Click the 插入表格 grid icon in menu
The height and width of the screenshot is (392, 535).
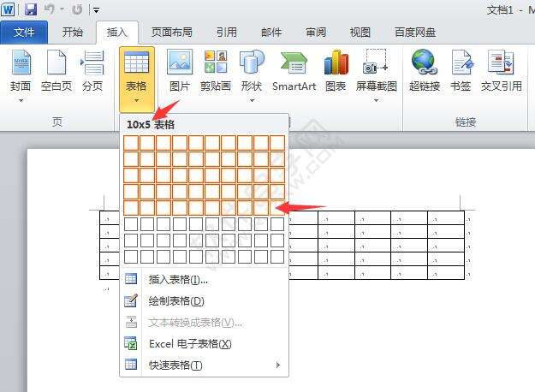tap(131, 279)
